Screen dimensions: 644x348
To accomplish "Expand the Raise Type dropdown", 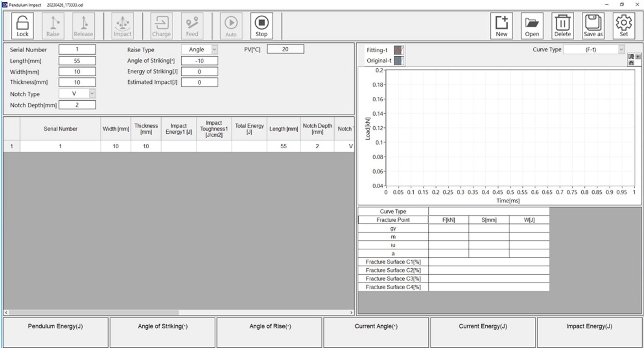I will pos(214,49).
